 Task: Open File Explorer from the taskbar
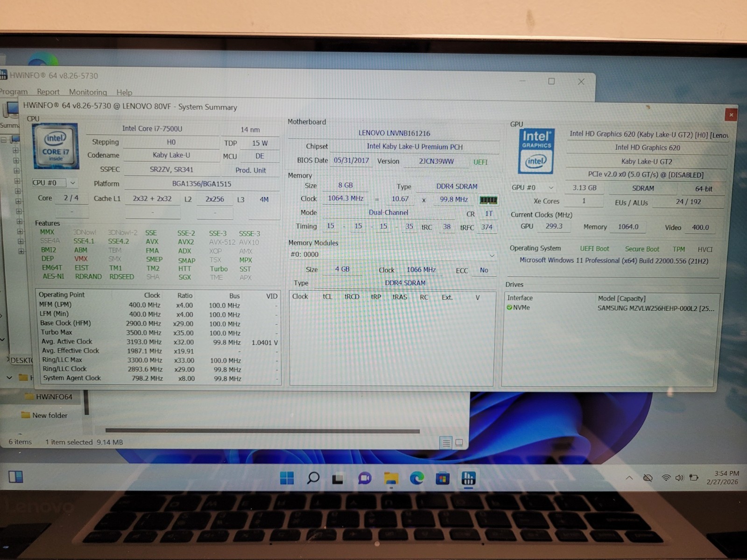(x=391, y=478)
